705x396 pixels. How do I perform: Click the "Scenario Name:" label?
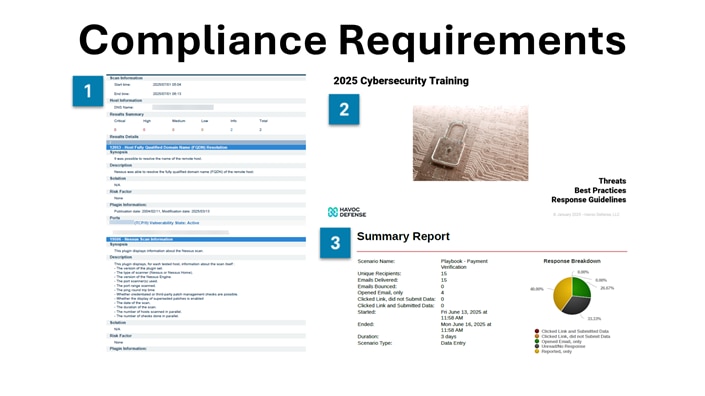click(376, 261)
